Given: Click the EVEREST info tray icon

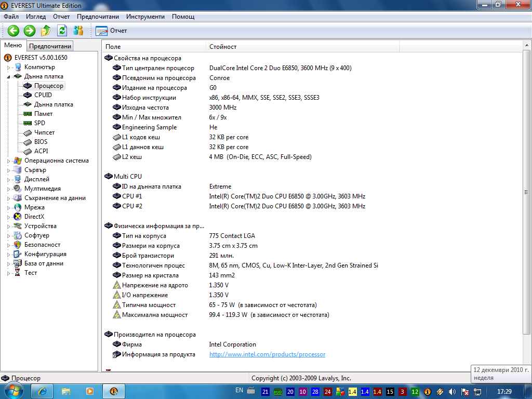Looking at the screenshot, I should [x=428, y=392].
